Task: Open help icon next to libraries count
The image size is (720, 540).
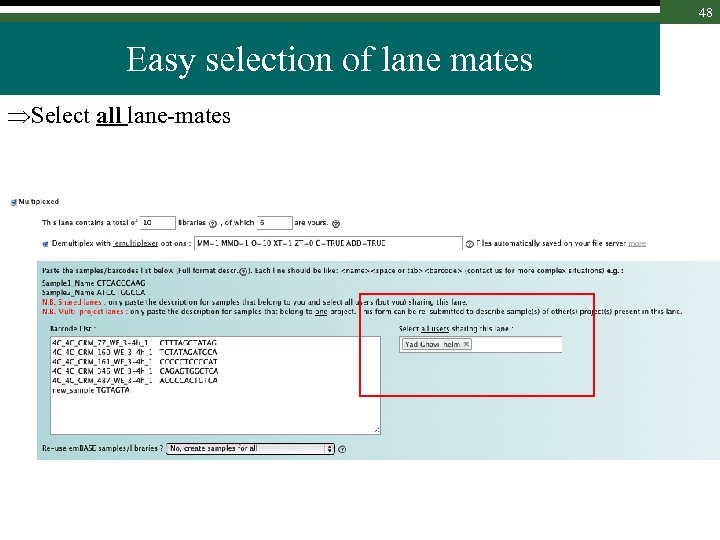Action: tap(213, 224)
